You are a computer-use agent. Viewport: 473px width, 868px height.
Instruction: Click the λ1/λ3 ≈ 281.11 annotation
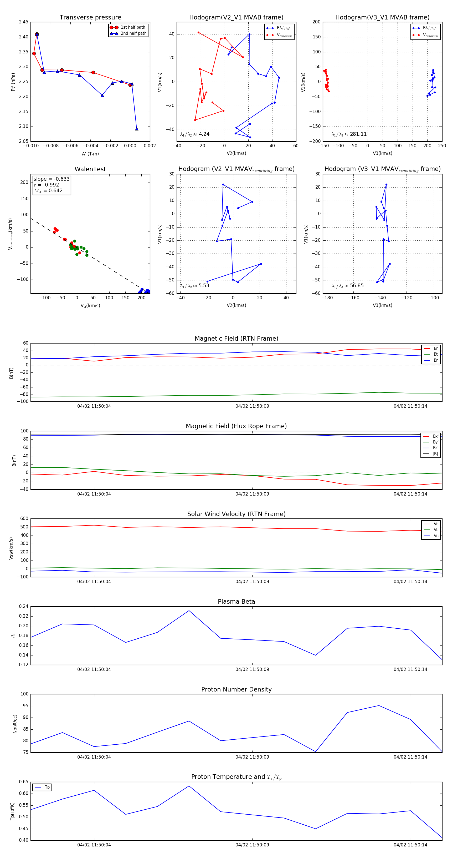click(x=349, y=134)
